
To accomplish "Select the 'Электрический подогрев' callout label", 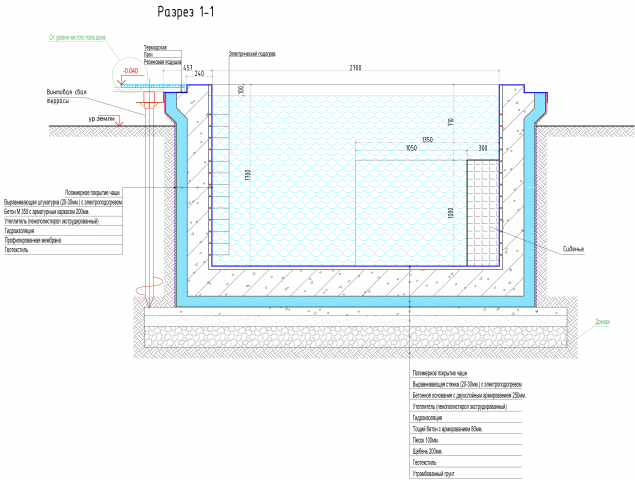I will coord(252,54).
